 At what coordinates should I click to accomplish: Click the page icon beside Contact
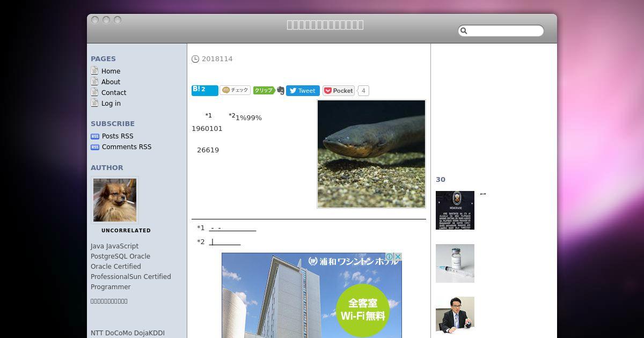point(94,92)
